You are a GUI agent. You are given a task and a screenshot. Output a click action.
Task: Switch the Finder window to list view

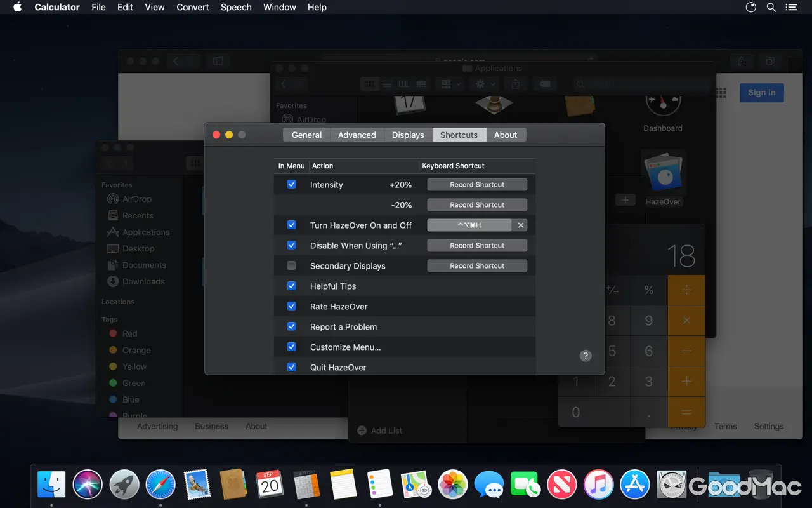click(x=387, y=83)
